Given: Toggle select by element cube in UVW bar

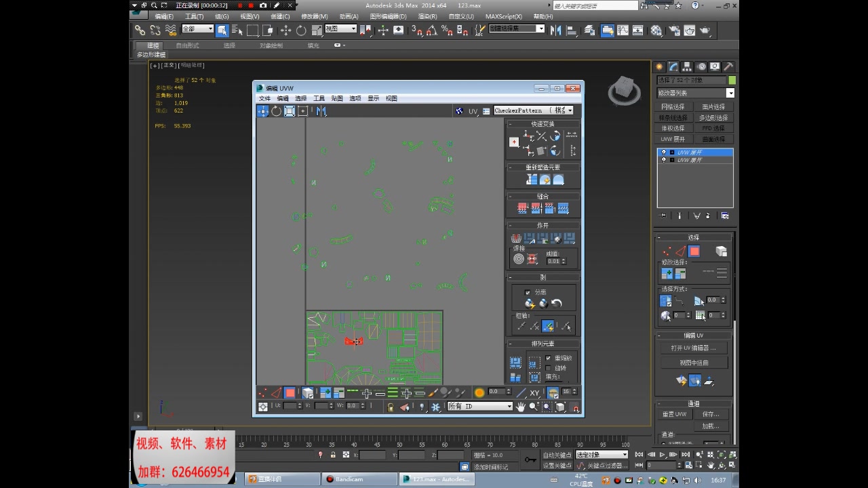Looking at the screenshot, I should pyautogui.click(x=307, y=392).
